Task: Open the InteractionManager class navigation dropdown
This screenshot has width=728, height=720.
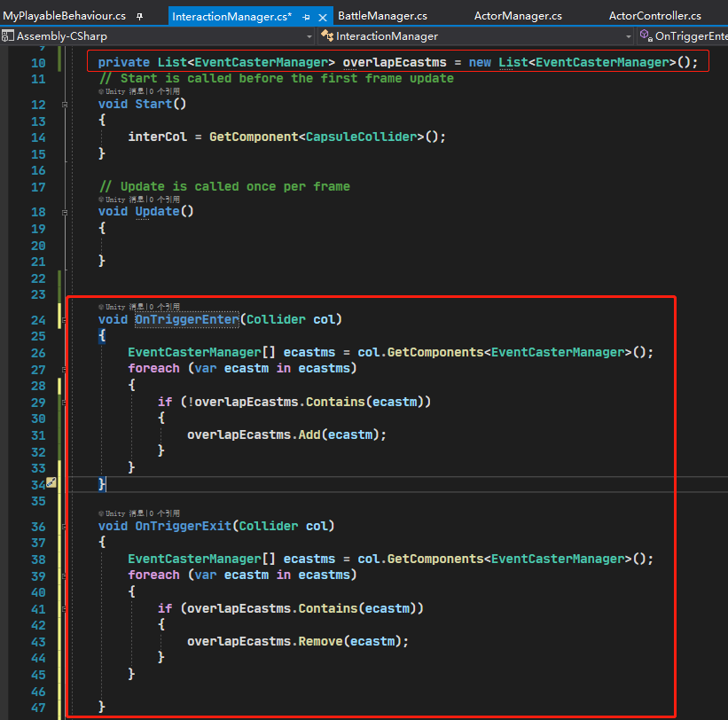Action: 628,36
